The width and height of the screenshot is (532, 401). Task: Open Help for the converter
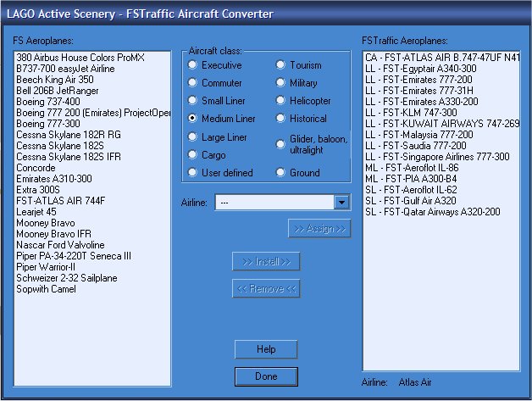pyautogui.click(x=266, y=349)
